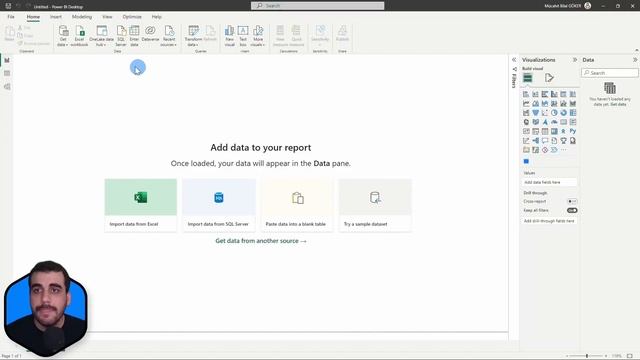Click SQL Server ribbon icon
This screenshot has height=360, width=640.
point(121,36)
